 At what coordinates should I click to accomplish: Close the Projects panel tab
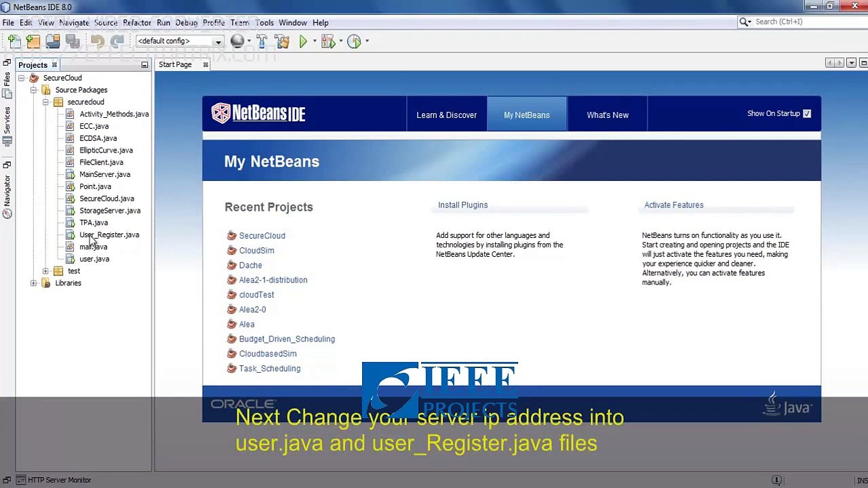[54, 65]
